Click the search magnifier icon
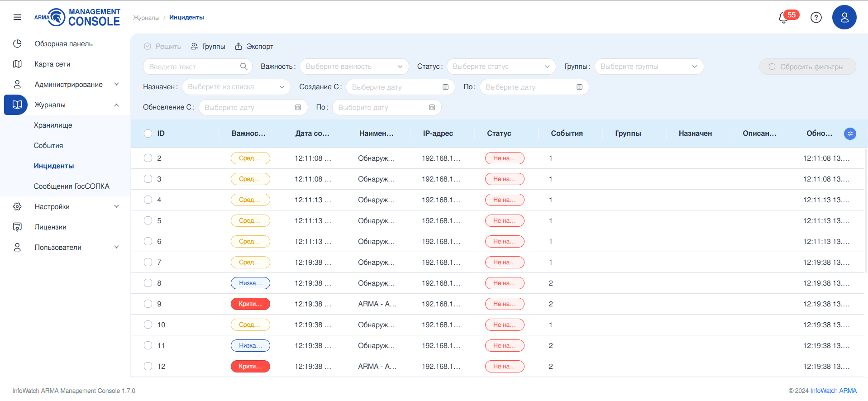The image size is (868, 401). 243,67
